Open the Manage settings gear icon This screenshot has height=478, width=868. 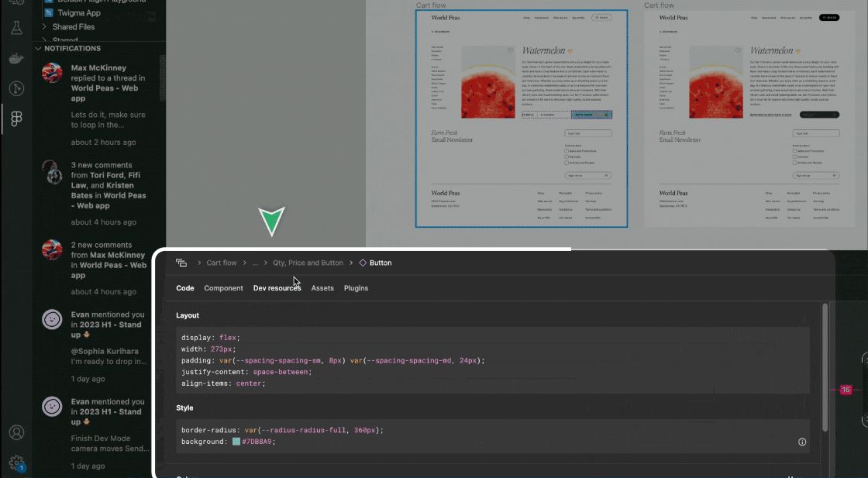click(16, 463)
